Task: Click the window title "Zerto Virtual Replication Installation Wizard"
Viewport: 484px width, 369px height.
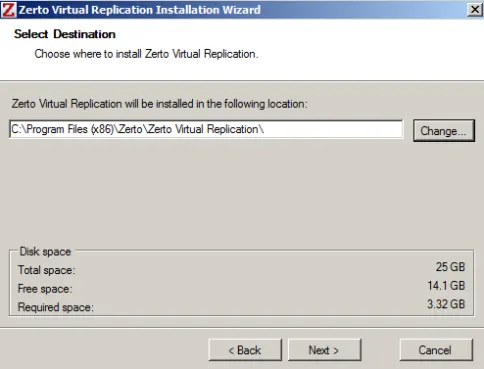Action: 139,10
